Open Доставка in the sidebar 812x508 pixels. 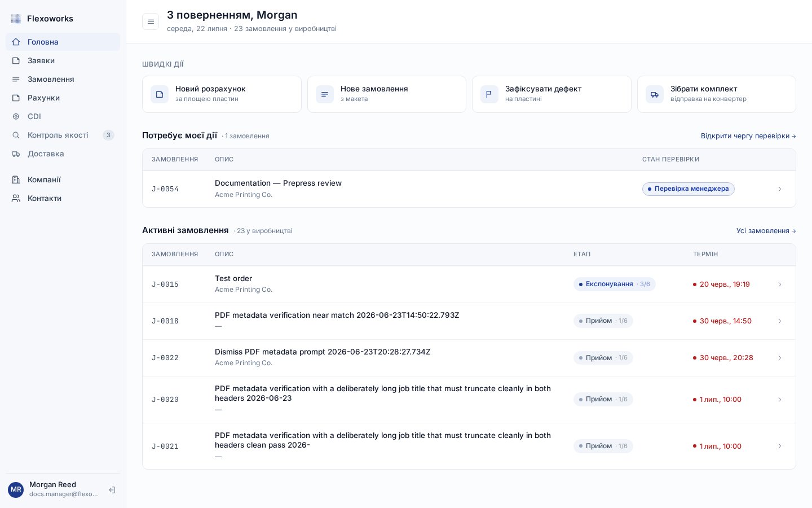[x=63, y=154]
